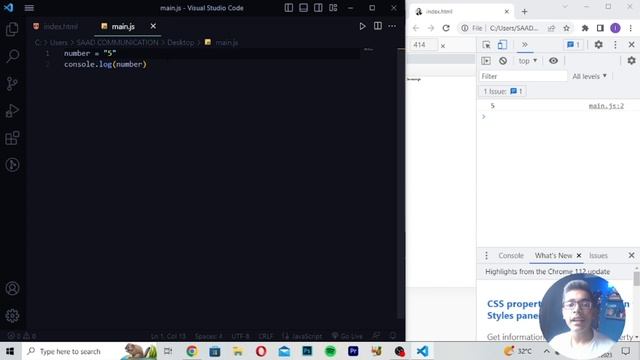Open the Accounts menu in VS Code

click(12, 289)
